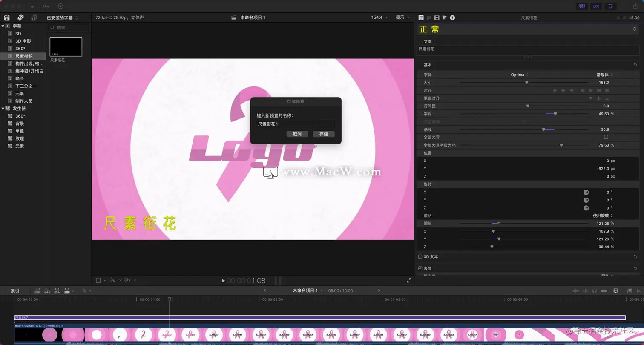Open the clip appearance filmstrip icon

pos(615,290)
